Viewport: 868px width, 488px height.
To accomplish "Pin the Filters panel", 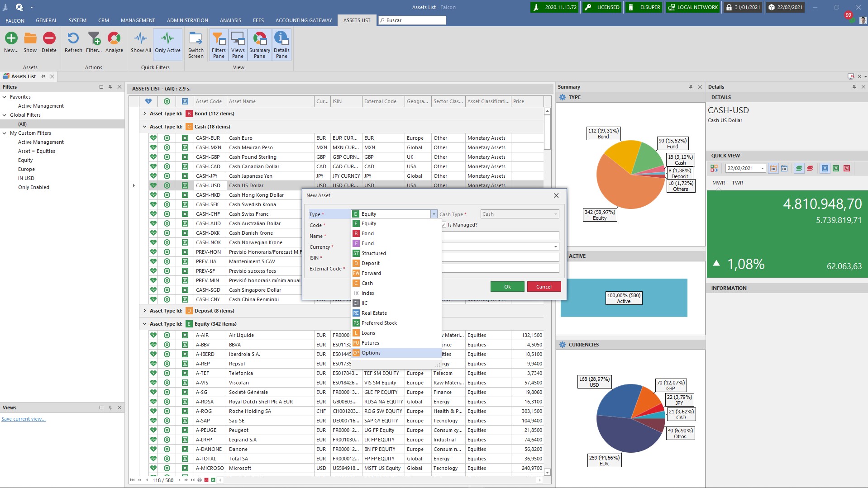I will [110, 87].
